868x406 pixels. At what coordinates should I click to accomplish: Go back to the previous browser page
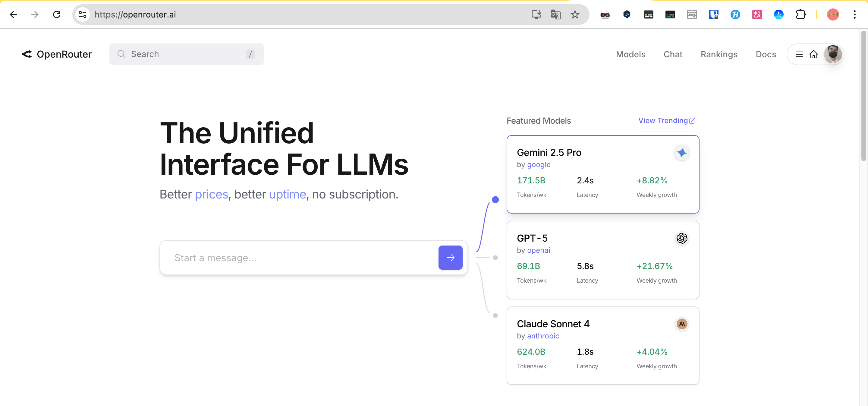[13, 14]
